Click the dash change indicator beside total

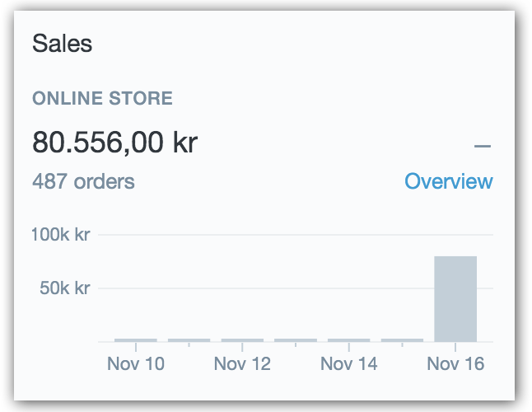[x=483, y=147]
